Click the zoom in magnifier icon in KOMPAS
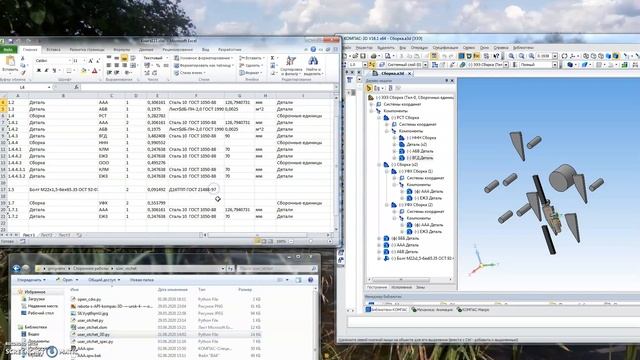Screen dimensions: 640x360 click(511, 56)
